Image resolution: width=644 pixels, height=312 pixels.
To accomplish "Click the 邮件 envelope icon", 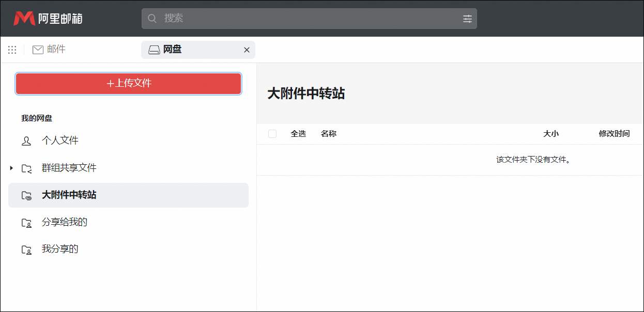I will [38, 50].
